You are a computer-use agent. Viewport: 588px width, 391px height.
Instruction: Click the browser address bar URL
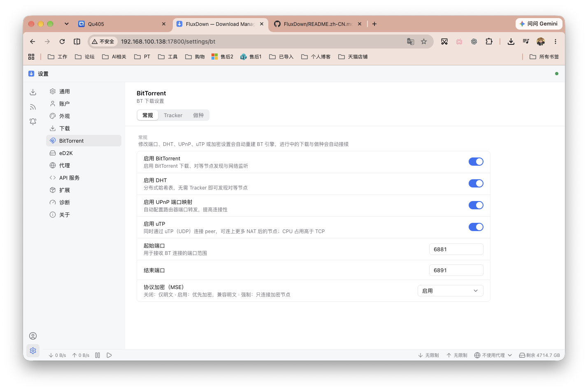[x=168, y=42]
